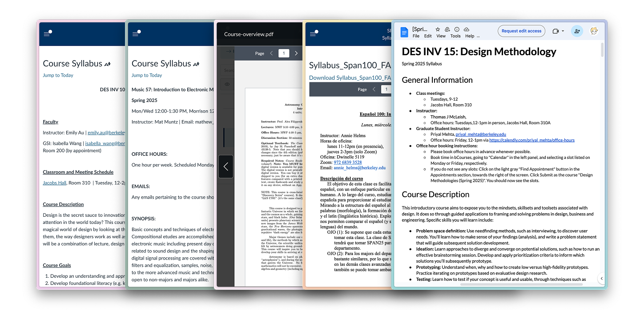The width and height of the screenshot is (644, 320).
Task: Click the add collaborators person icon
Action: coord(577,31)
